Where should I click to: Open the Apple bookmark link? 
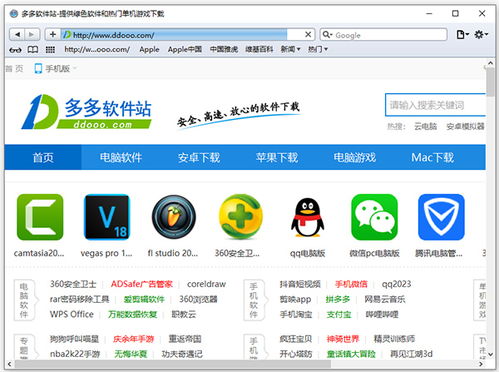(x=149, y=50)
